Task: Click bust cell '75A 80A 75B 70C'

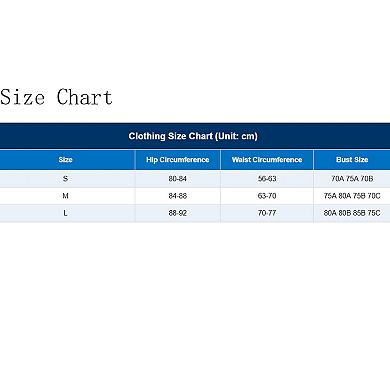Action: pyautogui.click(x=352, y=196)
